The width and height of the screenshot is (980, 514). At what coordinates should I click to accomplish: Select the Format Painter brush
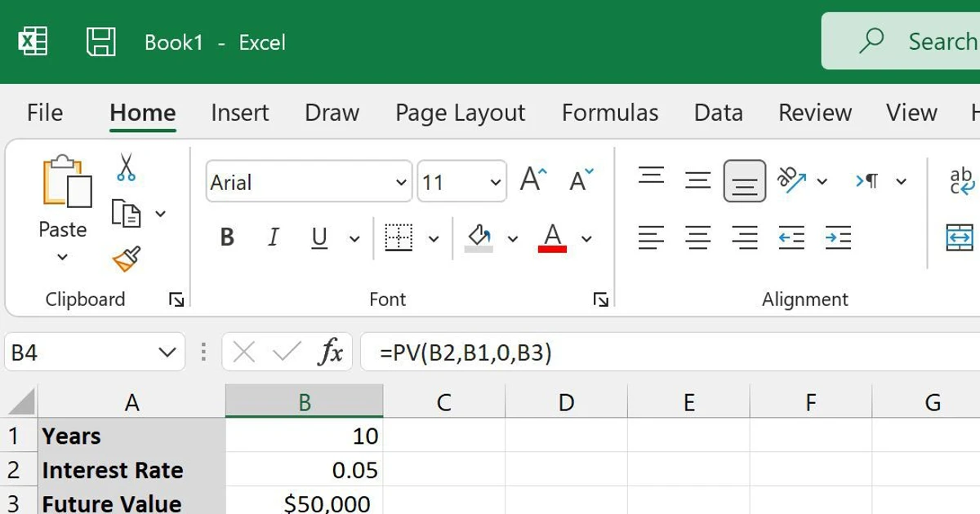point(126,259)
